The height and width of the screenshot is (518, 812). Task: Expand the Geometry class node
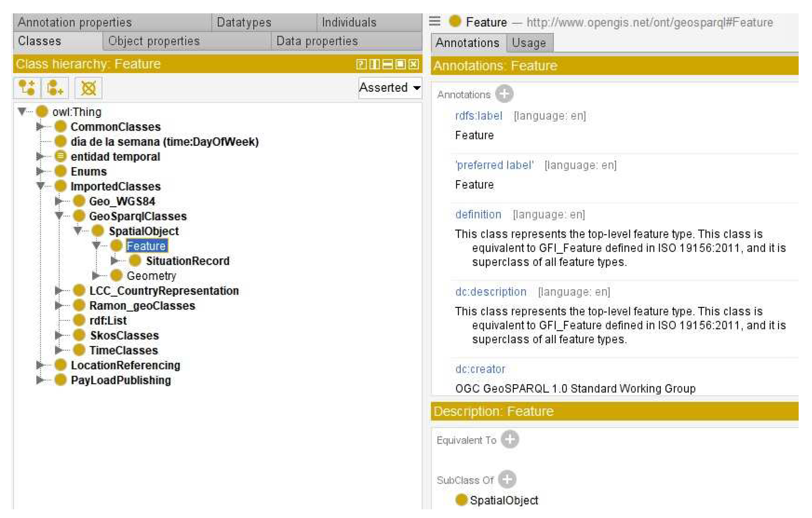click(x=96, y=276)
